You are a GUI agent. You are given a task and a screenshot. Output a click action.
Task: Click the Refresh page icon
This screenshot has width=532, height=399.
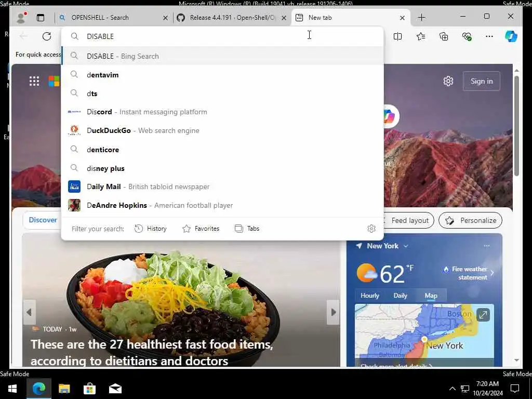click(47, 36)
